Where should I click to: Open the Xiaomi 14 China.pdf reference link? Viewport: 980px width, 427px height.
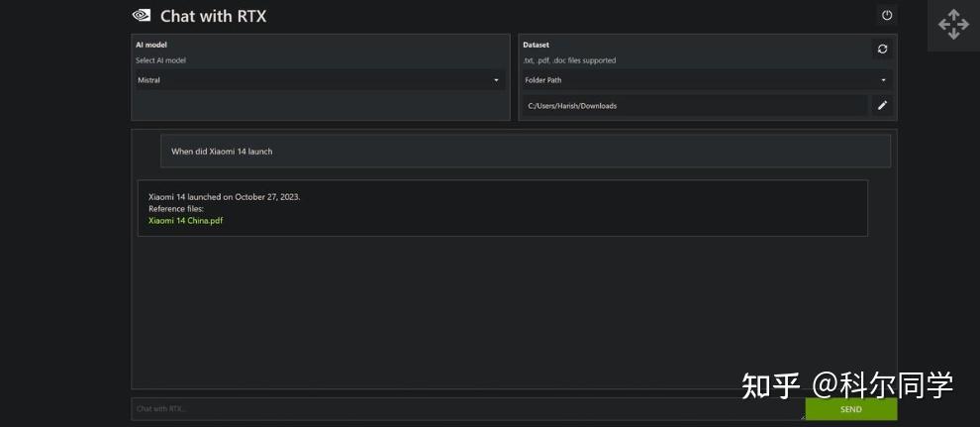(x=186, y=220)
